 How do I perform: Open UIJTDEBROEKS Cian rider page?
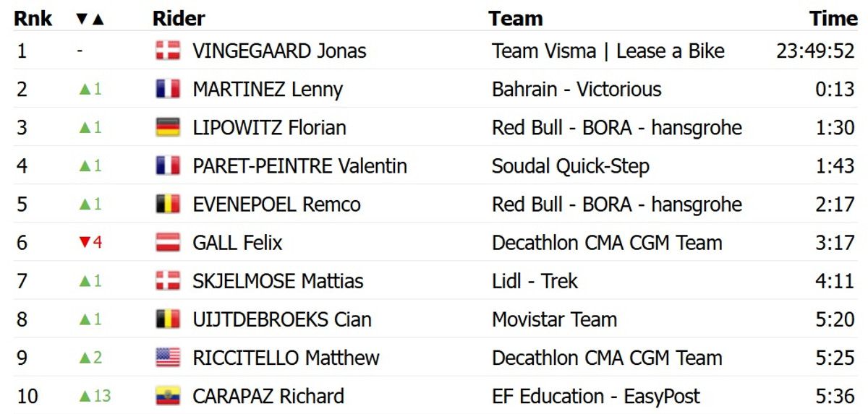point(282,319)
